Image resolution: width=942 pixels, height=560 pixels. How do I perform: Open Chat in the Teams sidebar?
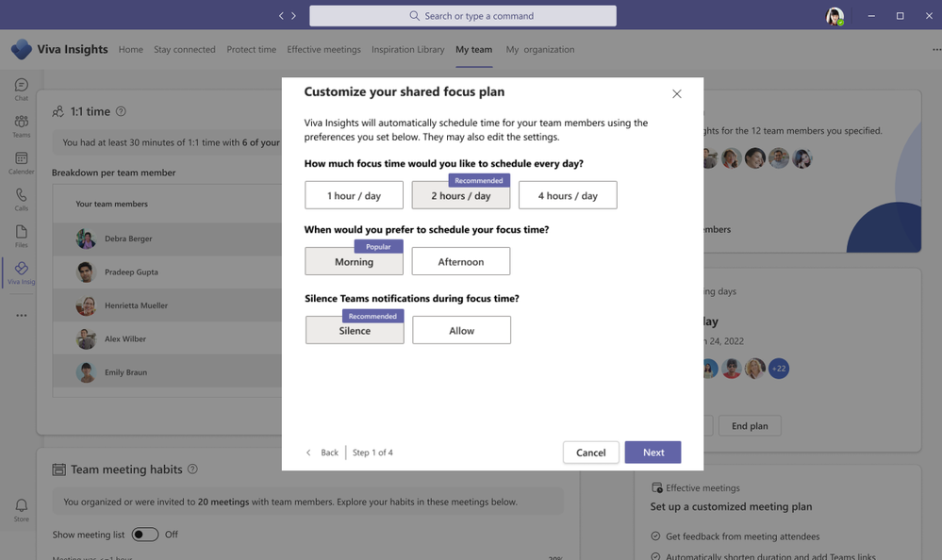pyautogui.click(x=21, y=89)
